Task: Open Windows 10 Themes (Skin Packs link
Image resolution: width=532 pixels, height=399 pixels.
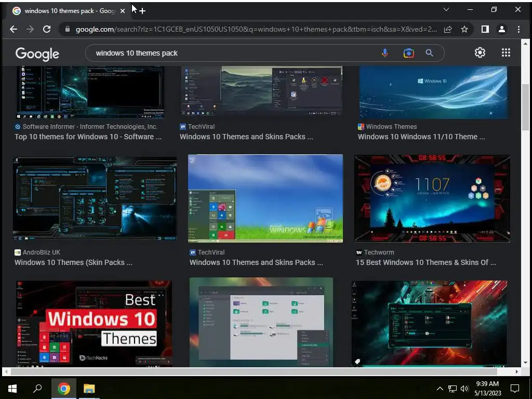Action: coord(73,262)
